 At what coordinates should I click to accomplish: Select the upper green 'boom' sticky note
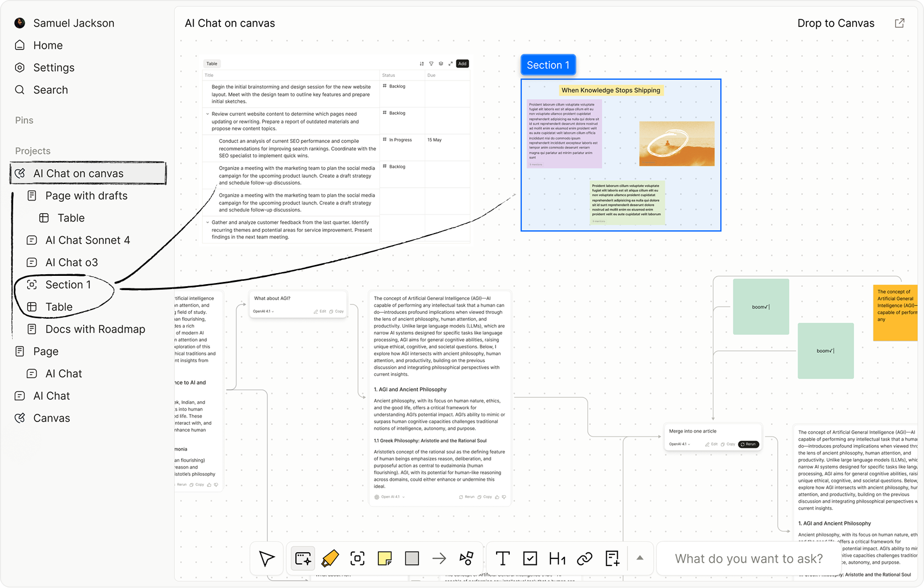click(761, 307)
